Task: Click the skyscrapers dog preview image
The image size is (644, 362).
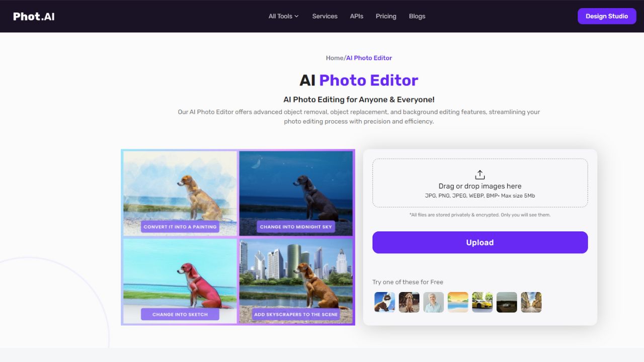Action: (296, 281)
